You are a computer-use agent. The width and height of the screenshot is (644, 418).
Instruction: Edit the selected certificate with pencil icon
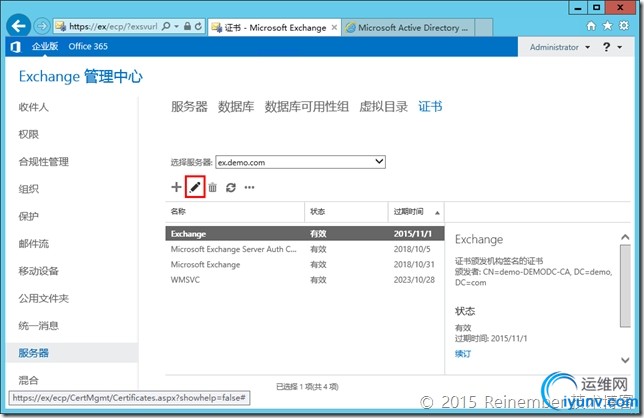[195, 187]
